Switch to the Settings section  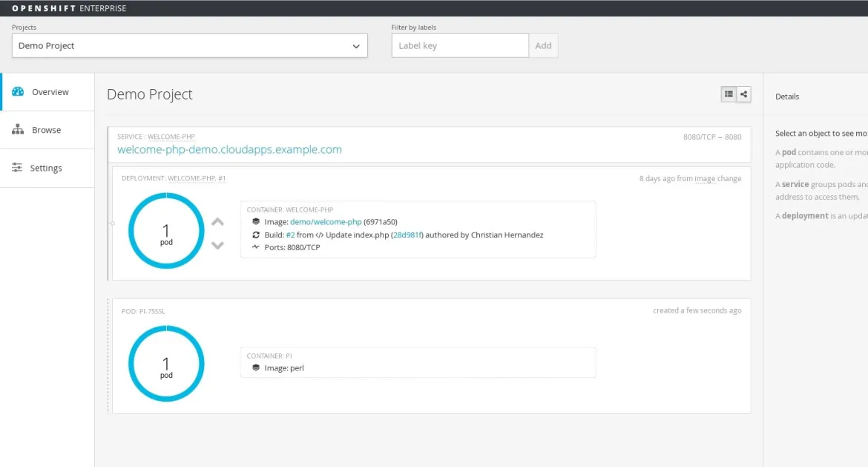[x=47, y=167]
